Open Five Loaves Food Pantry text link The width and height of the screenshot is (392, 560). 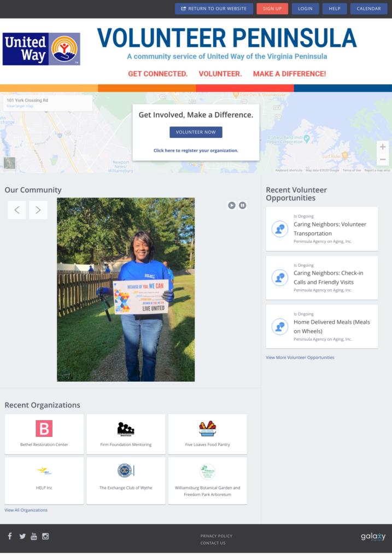click(207, 445)
